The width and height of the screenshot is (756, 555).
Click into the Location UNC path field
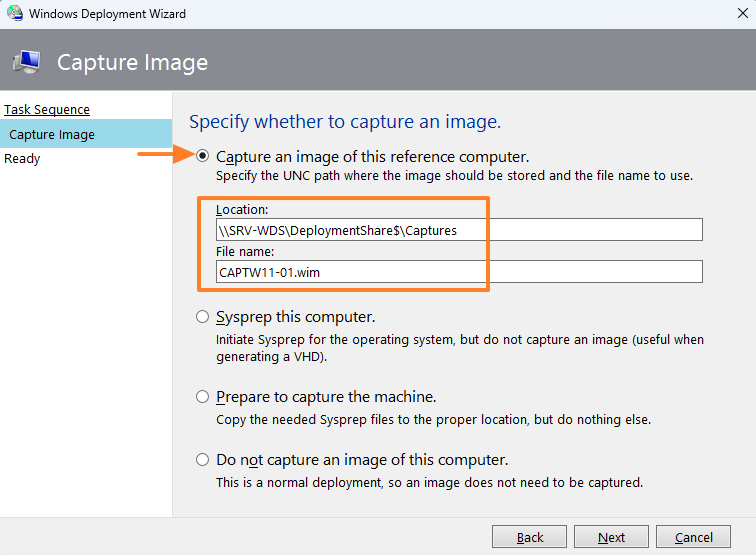tap(459, 230)
